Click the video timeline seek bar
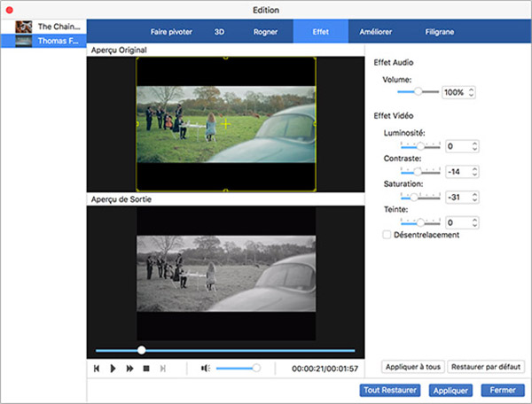This screenshot has height=404, width=532. pyautogui.click(x=224, y=350)
